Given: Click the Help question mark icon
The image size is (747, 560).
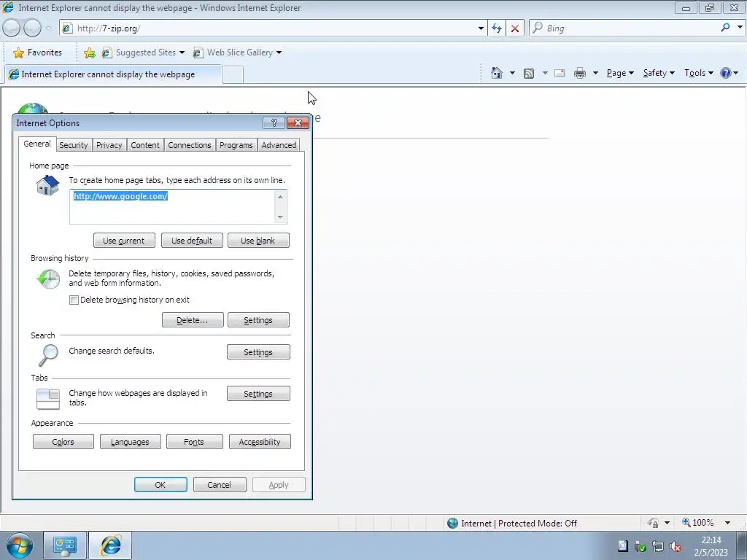Looking at the screenshot, I should click(725, 73).
